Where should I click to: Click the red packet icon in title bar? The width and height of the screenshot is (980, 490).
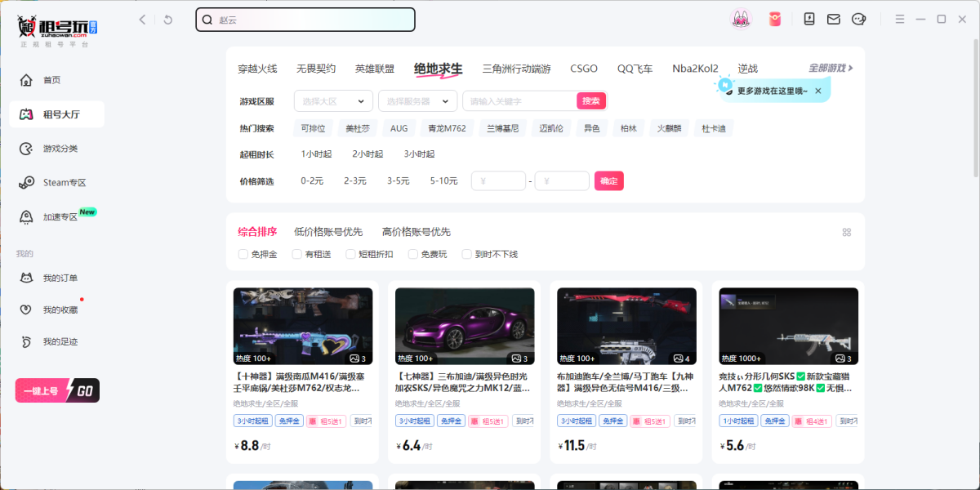pos(774,18)
